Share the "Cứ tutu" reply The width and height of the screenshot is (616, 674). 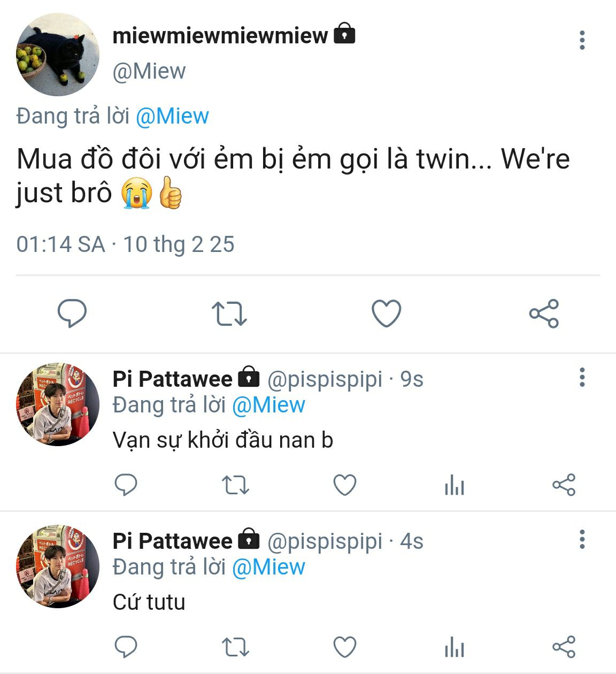[564, 647]
